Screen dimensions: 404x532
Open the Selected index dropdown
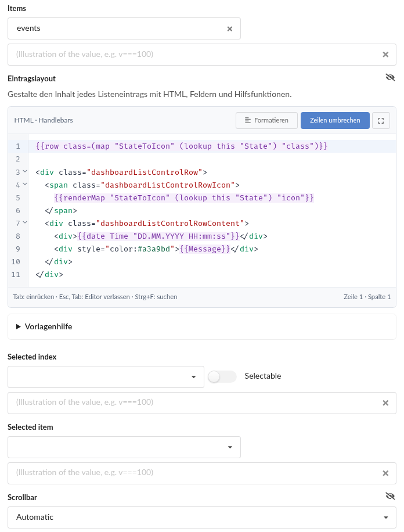click(x=106, y=376)
